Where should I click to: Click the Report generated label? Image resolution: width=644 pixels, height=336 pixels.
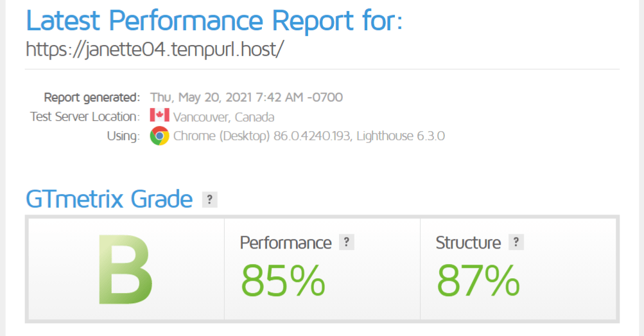[x=92, y=98]
